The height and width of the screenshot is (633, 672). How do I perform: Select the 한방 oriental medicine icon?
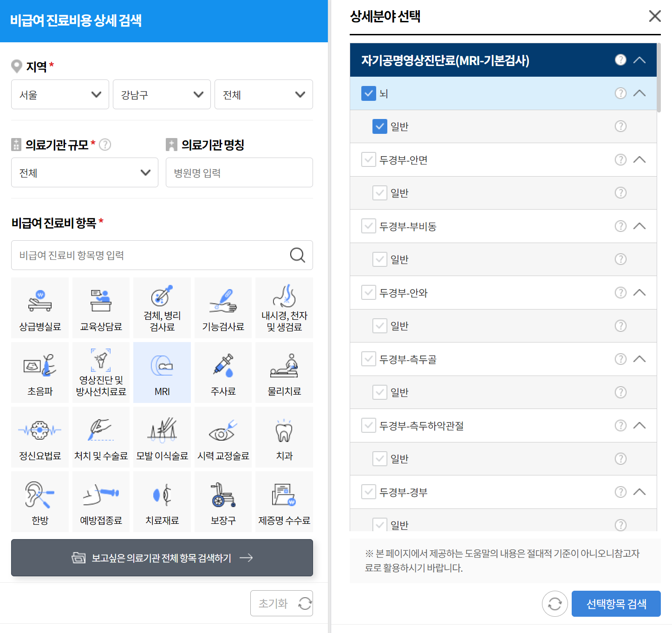pyautogui.click(x=39, y=501)
